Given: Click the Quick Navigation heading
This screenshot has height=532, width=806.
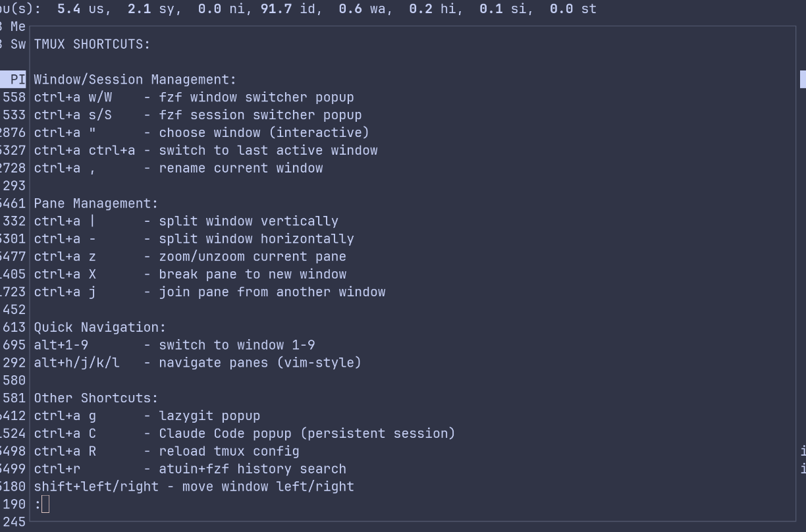Looking at the screenshot, I should click(100, 327).
